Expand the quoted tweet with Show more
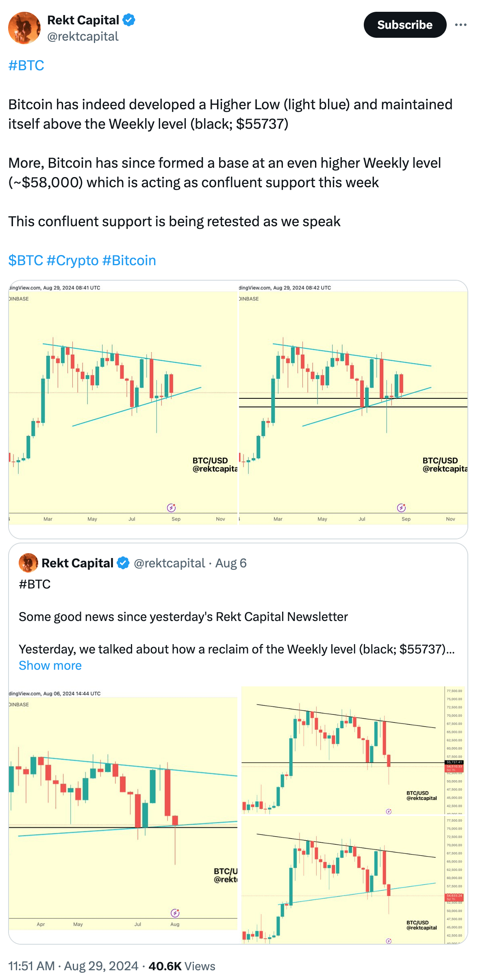 50,665
